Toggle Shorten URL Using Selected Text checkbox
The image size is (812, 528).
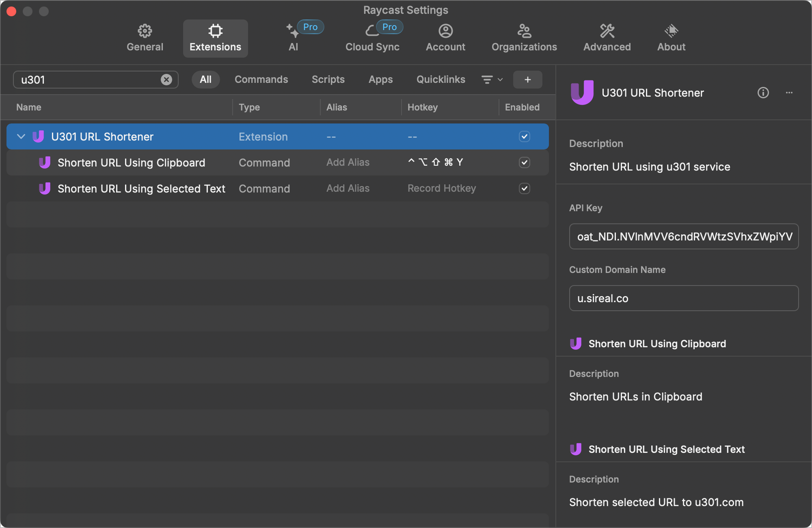(524, 188)
